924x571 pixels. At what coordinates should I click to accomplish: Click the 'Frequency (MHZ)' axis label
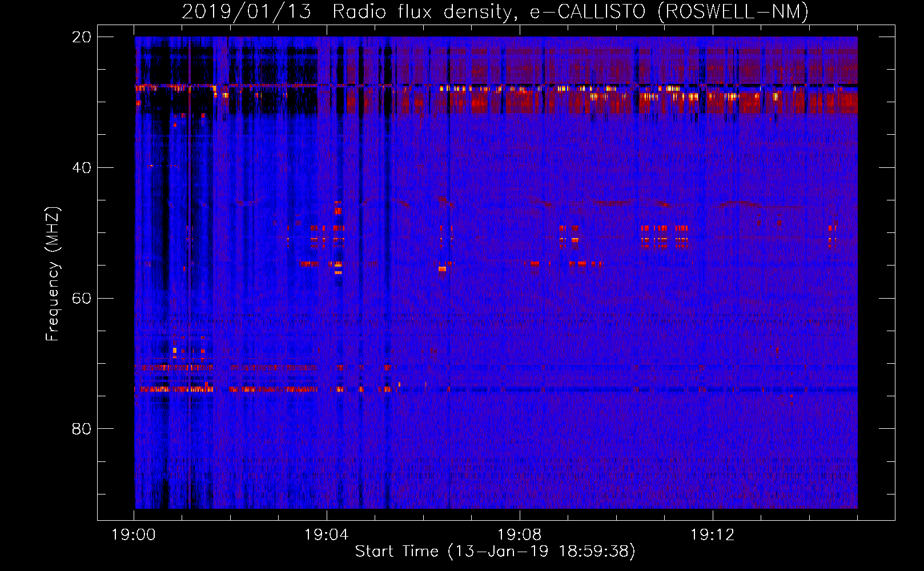coord(53,274)
